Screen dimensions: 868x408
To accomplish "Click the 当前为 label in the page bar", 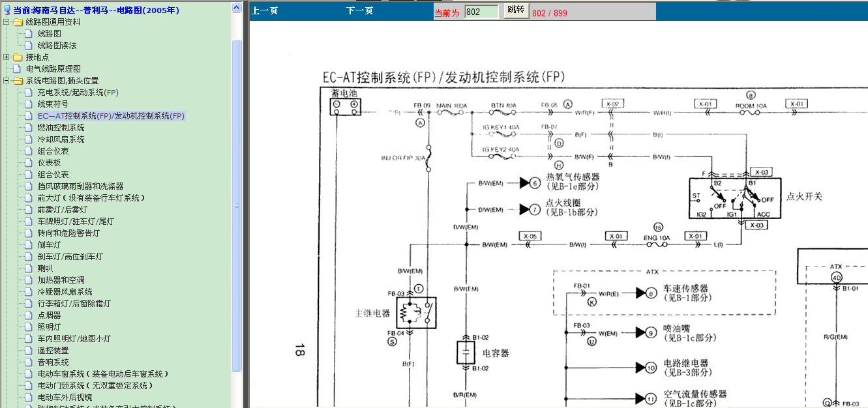I will (447, 13).
